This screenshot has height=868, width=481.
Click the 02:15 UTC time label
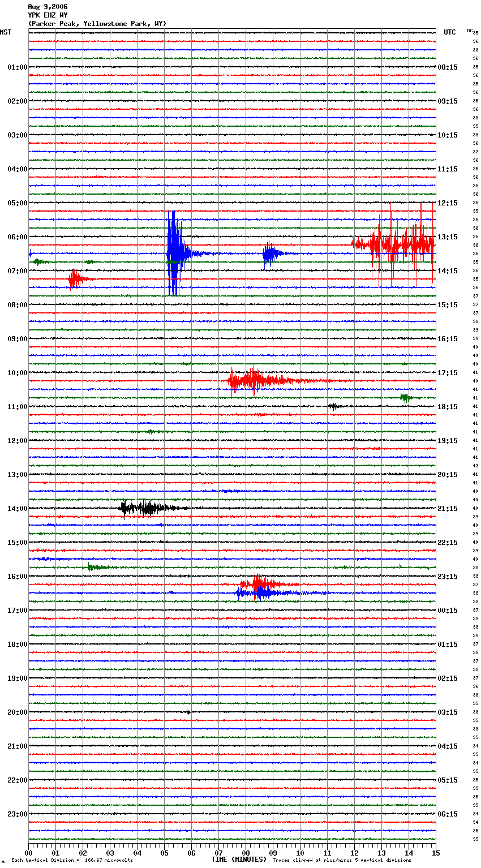click(x=448, y=678)
